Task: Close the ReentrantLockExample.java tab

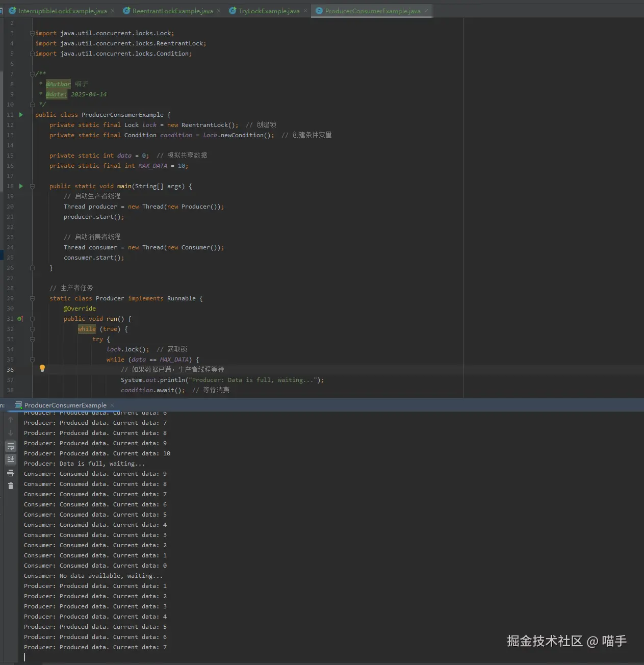Action: pyautogui.click(x=219, y=11)
